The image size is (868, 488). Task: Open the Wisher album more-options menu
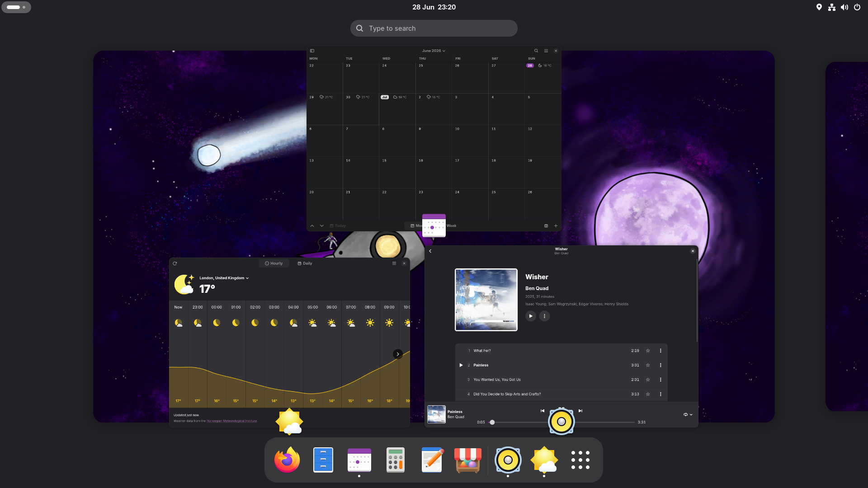coord(545,316)
